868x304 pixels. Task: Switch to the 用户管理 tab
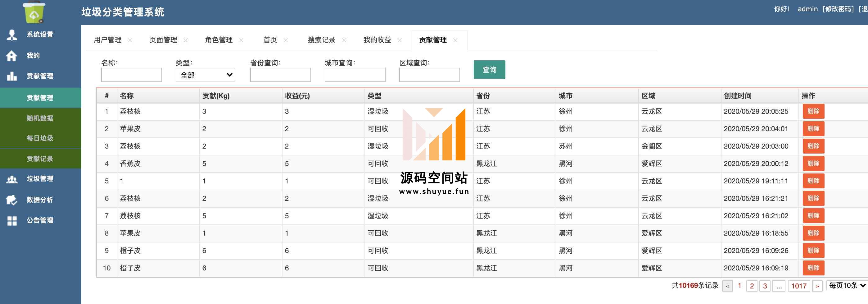[x=107, y=40]
